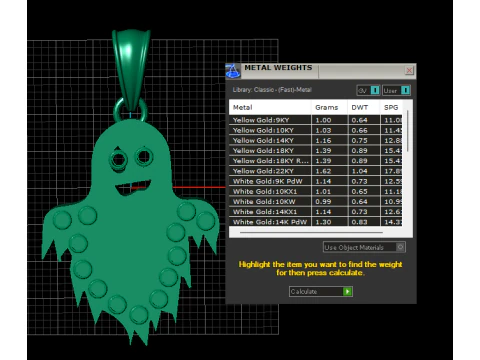Click the SPG column header
Image resolution: width=480 pixels, height=360 pixels.
point(391,107)
